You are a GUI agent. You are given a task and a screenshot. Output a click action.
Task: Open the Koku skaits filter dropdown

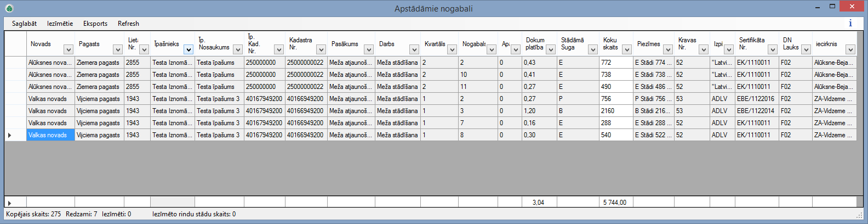click(627, 49)
